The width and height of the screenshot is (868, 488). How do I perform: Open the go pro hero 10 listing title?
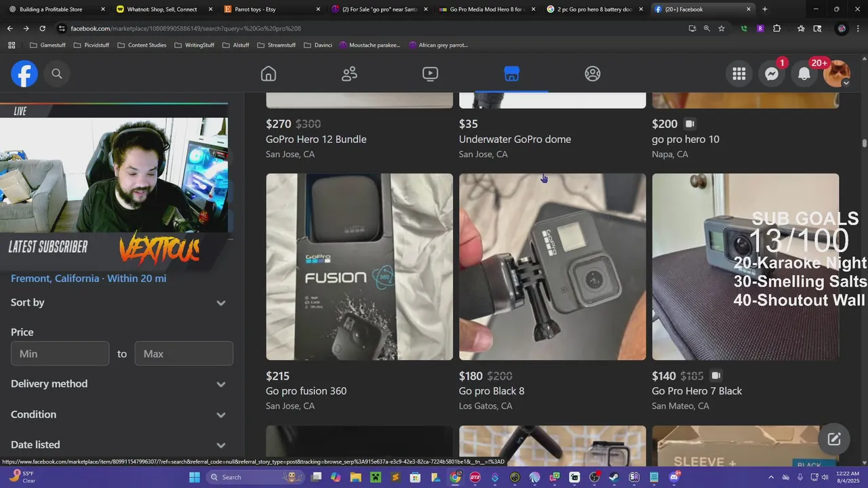click(x=686, y=139)
